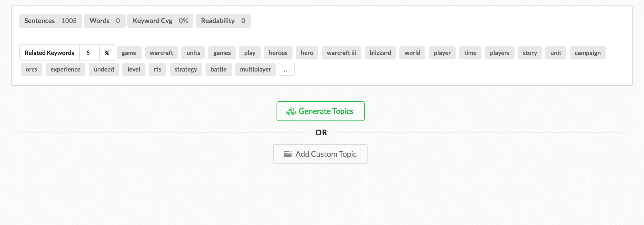Click the list icon beside Add Custom Topic
Viewport: 644px width, 225px height.
click(288, 154)
